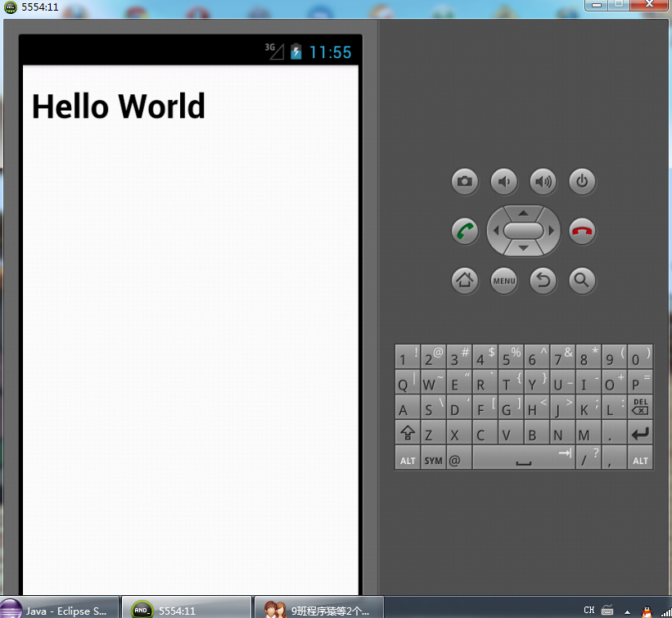Open the MENU button on the emulator
The width and height of the screenshot is (672, 618).
503,281
